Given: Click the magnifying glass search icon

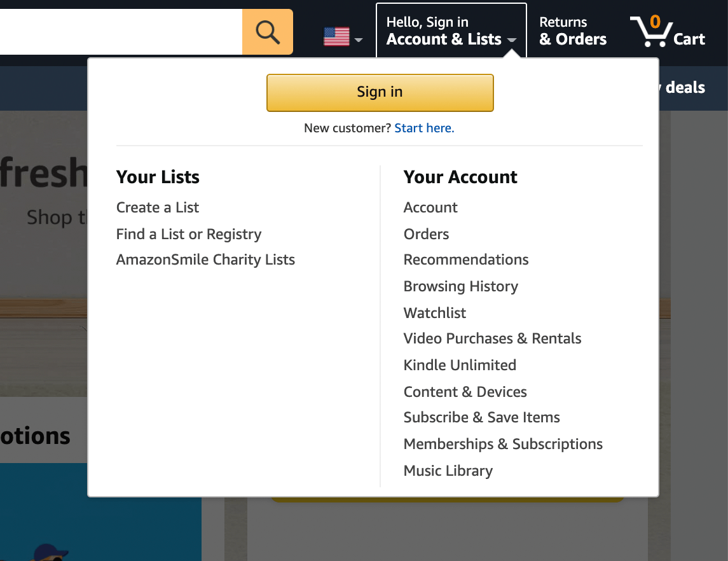Looking at the screenshot, I should click(268, 32).
